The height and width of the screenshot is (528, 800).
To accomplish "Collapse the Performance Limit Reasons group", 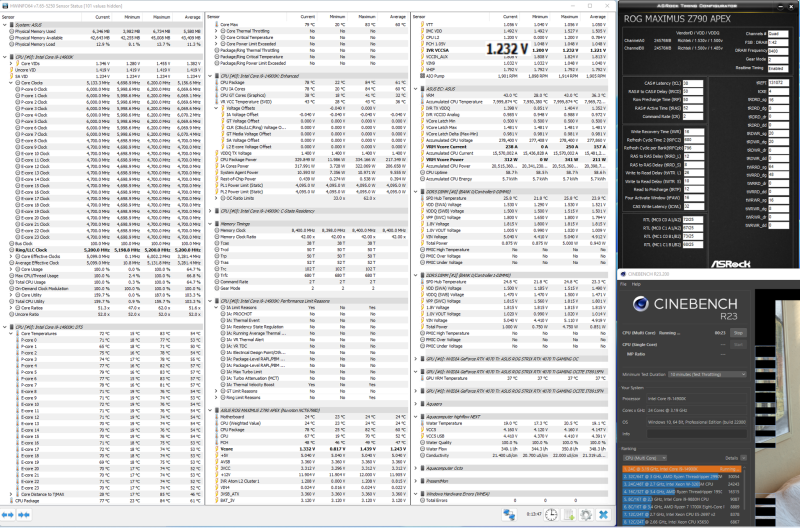I will pyautogui.click(x=210, y=301).
